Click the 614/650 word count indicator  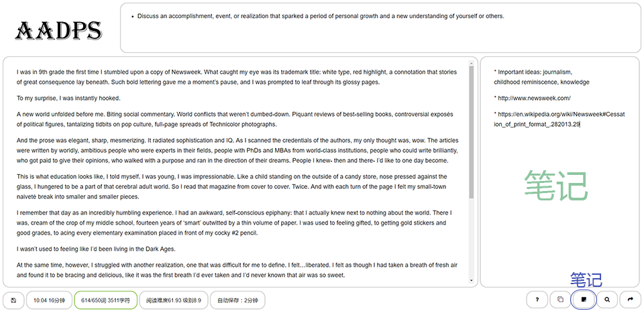pos(105,300)
